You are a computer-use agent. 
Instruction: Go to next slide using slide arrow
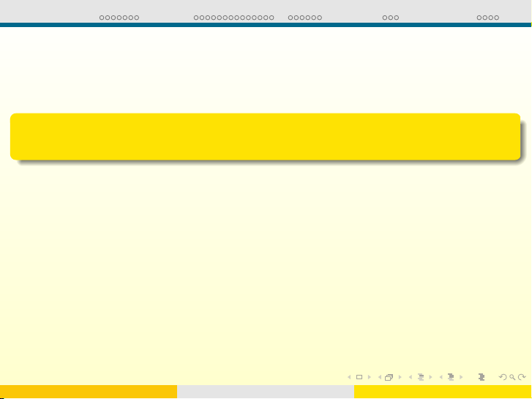(370, 377)
